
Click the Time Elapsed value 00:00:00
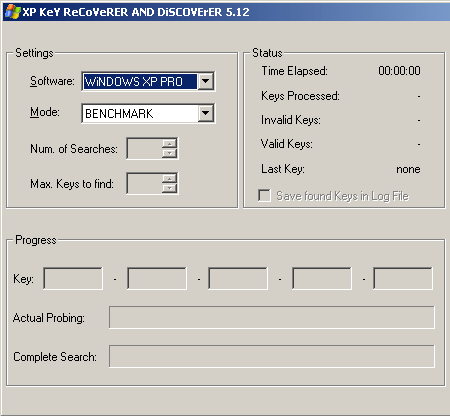coord(399,71)
